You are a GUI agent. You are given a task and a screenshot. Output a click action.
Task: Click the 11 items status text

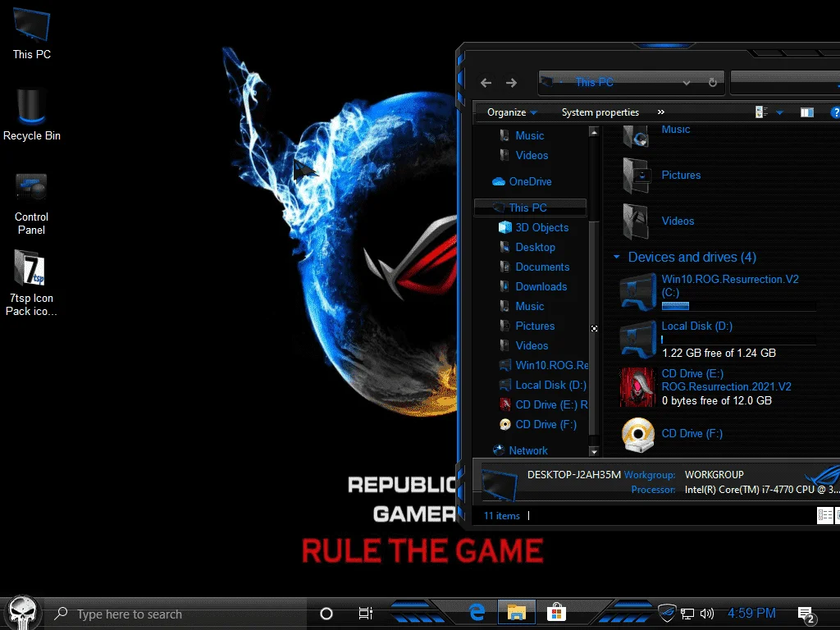[x=501, y=516]
